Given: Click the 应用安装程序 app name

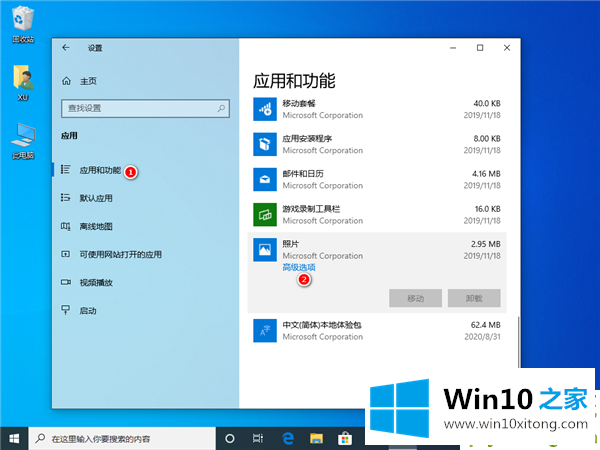Looking at the screenshot, I should [x=307, y=139].
